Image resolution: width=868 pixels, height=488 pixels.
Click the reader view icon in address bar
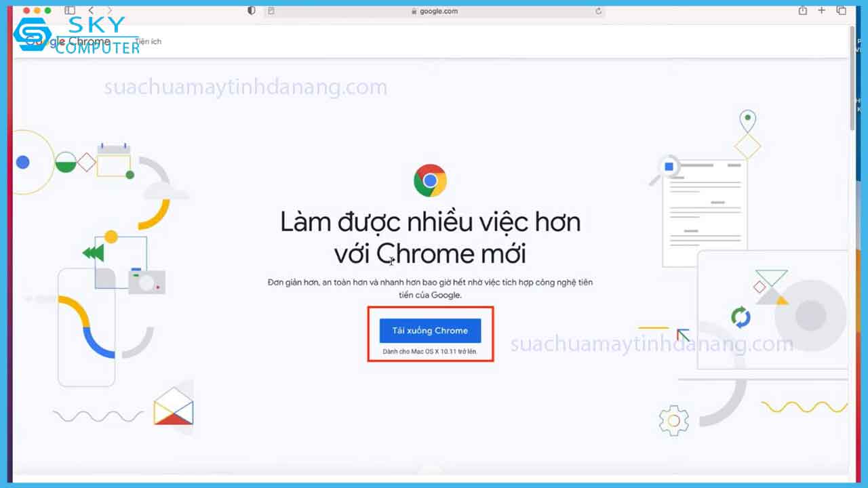pyautogui.click(x=271, y=11)
